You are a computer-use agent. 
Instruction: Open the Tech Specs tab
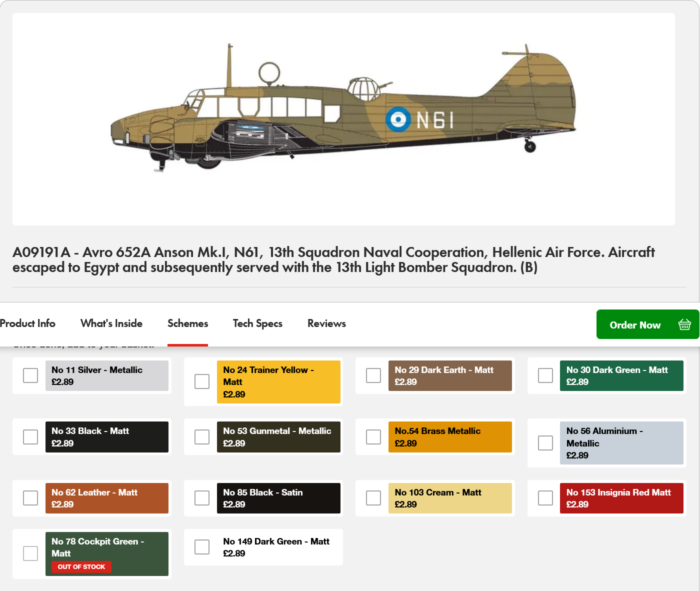[x=257, y=323]
